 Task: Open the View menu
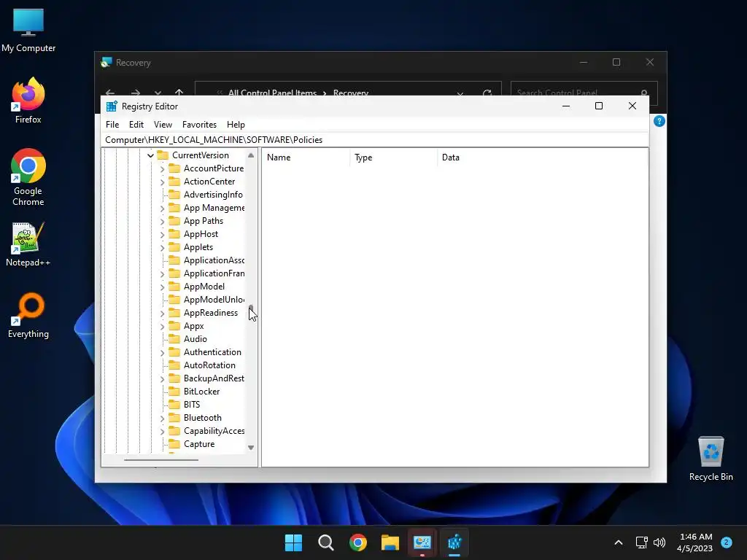click(163, 124)
